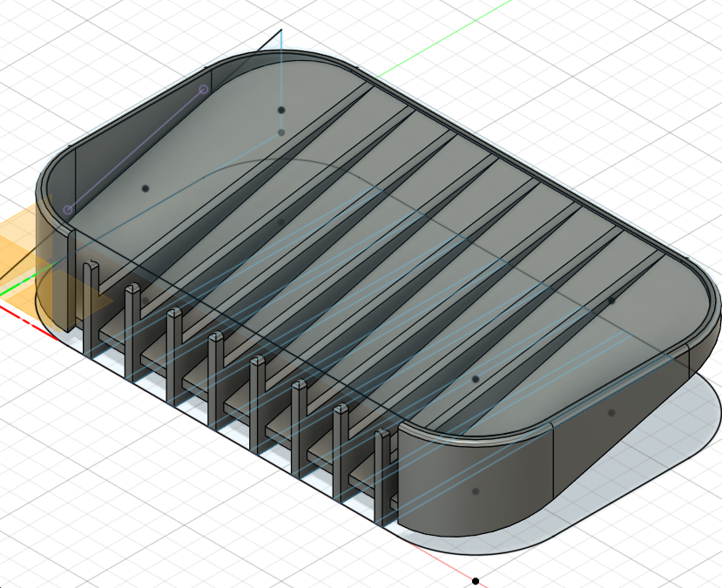
Task: Select upper circular endpoint of purple sketch line
Action: pyautogui.click(x=204, y=90)
